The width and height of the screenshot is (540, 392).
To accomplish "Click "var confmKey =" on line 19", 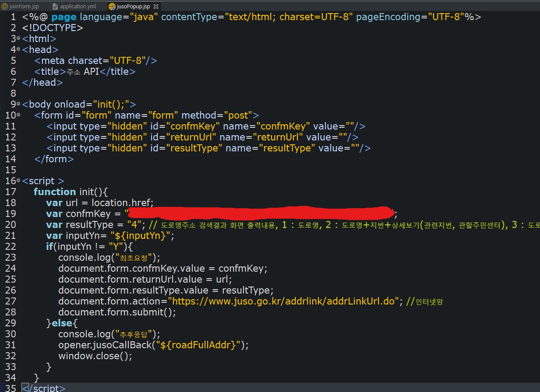I will coord(84,213).
